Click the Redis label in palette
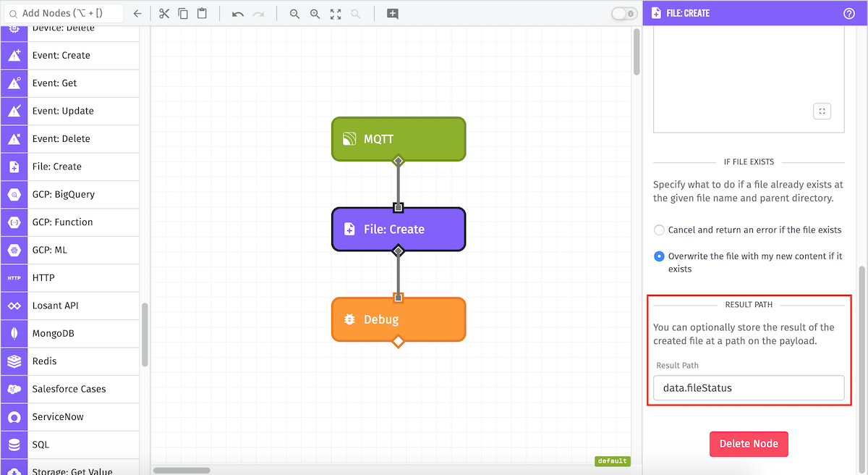 click(x=44, y=361)
